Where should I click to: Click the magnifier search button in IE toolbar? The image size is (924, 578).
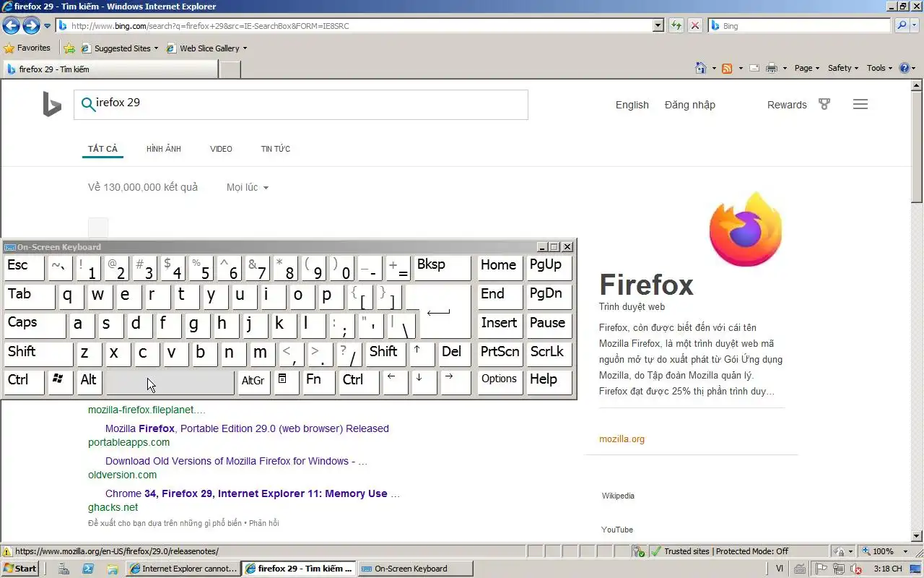pyautogui.click(x=901, y=25)
